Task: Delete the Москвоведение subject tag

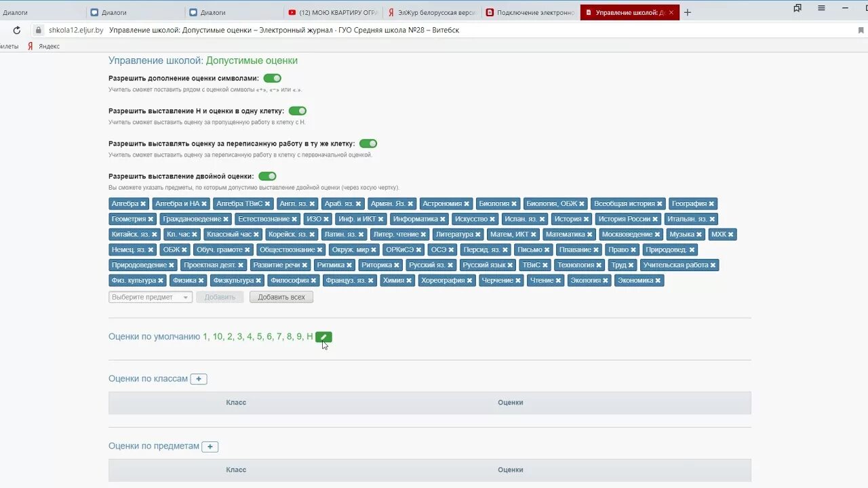Action: [658, 235]
